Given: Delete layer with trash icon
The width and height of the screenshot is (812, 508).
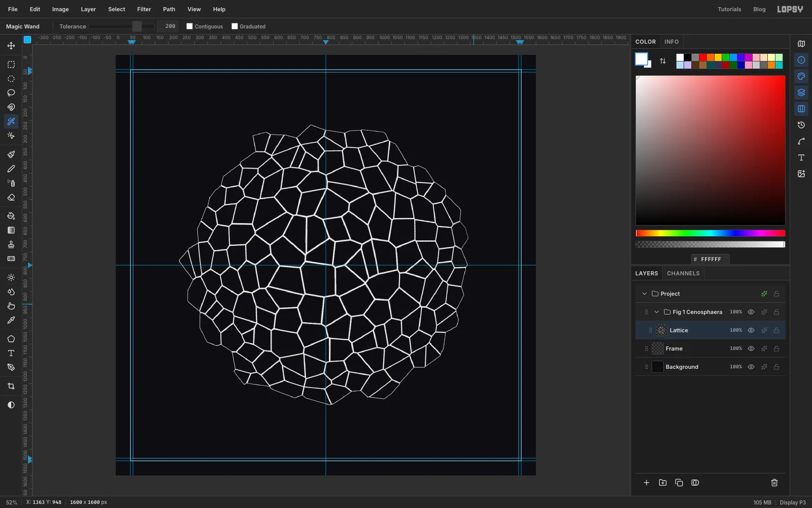Looking at the screenshot, I should (x=774, y=483).
